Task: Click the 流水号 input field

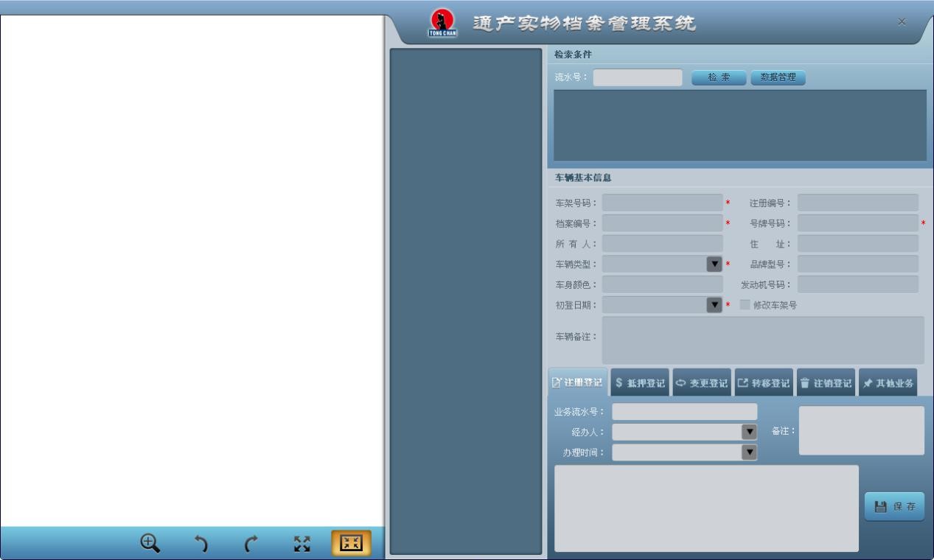Action: coord(638,77)
